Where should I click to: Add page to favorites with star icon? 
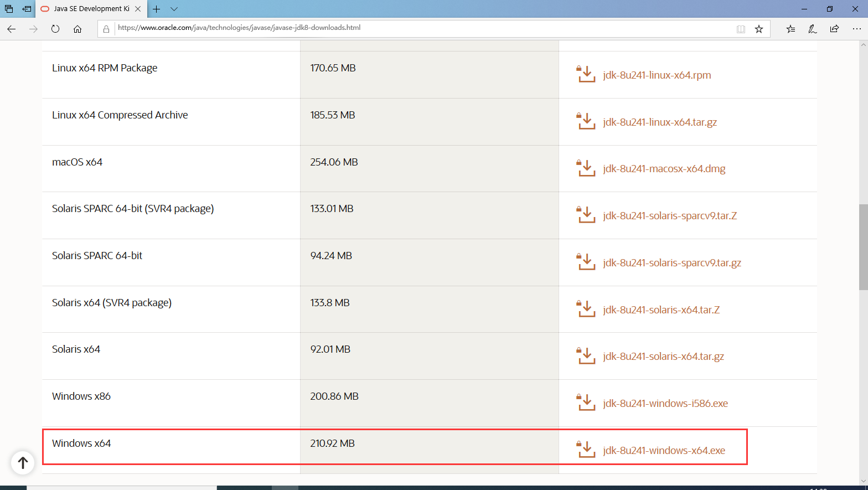pyautogui.click(x=759, y=29)
